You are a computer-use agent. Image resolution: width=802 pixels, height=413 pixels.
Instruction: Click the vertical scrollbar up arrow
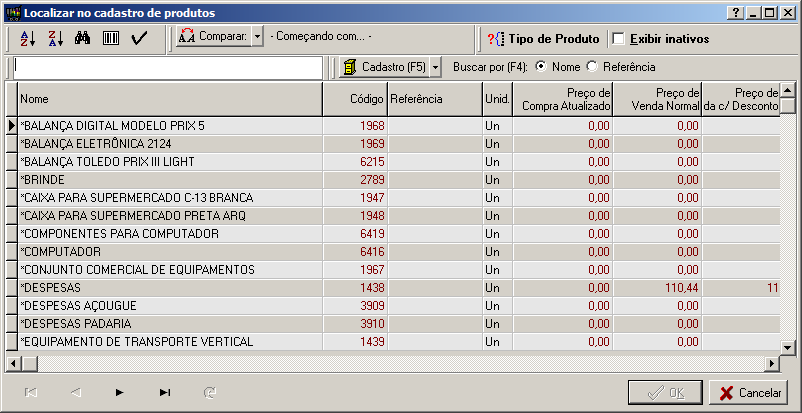788,89
